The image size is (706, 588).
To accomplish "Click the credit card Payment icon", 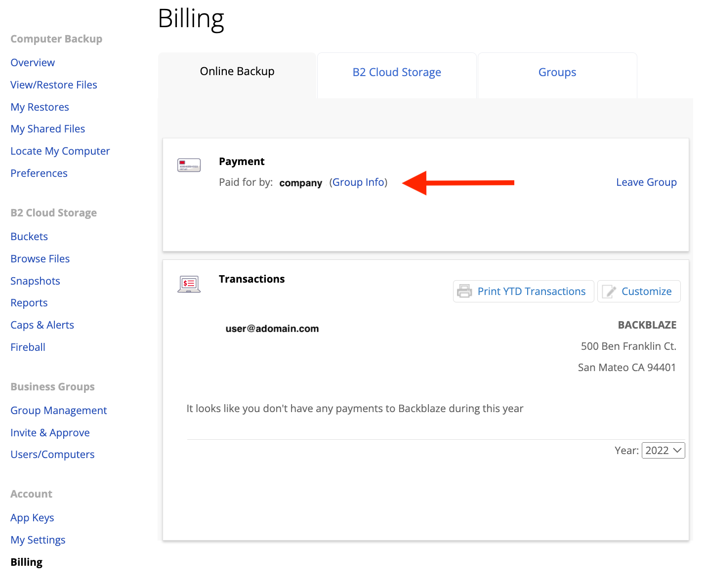I will [189, 165].
